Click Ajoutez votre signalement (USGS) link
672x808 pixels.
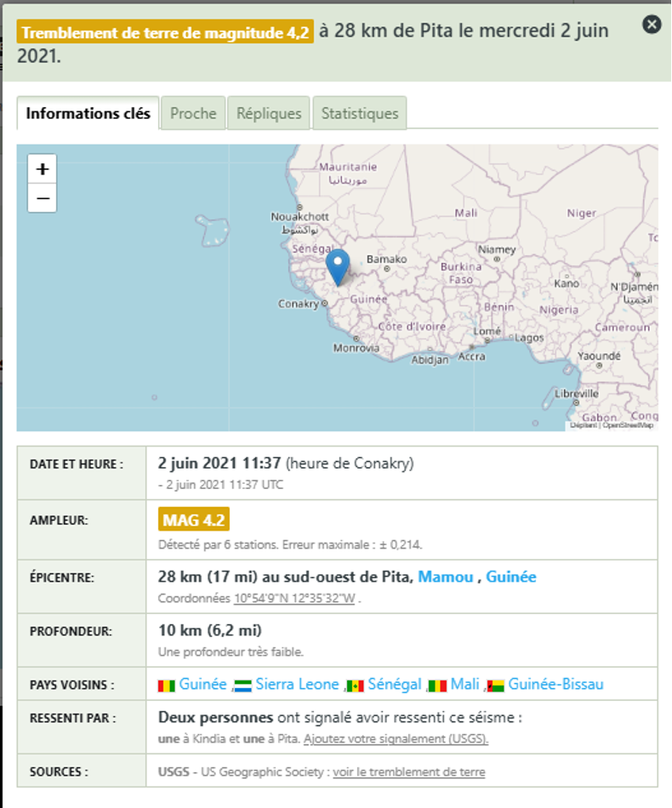click(396, 738)
